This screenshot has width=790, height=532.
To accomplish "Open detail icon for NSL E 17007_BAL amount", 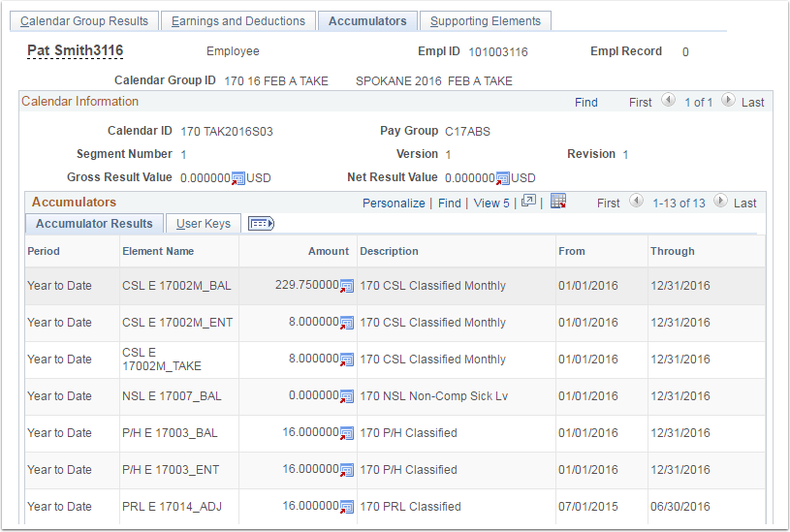I will coord(347,396).
